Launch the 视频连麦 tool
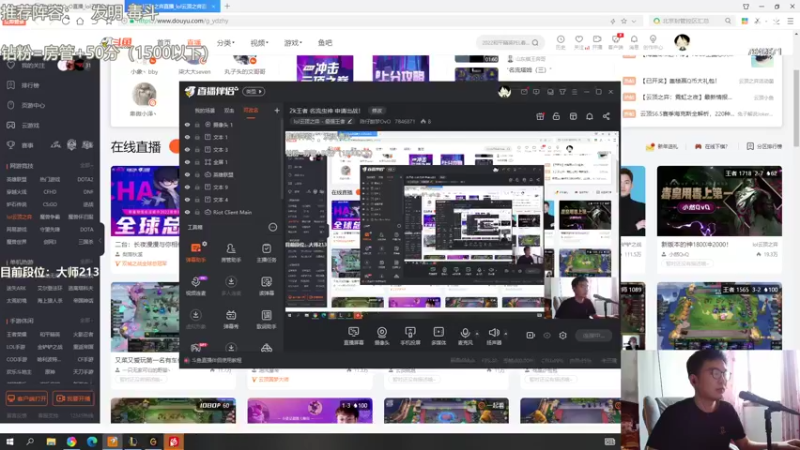Screen dimensions: 800x450 pyautogui.click(x=196, y=286)
